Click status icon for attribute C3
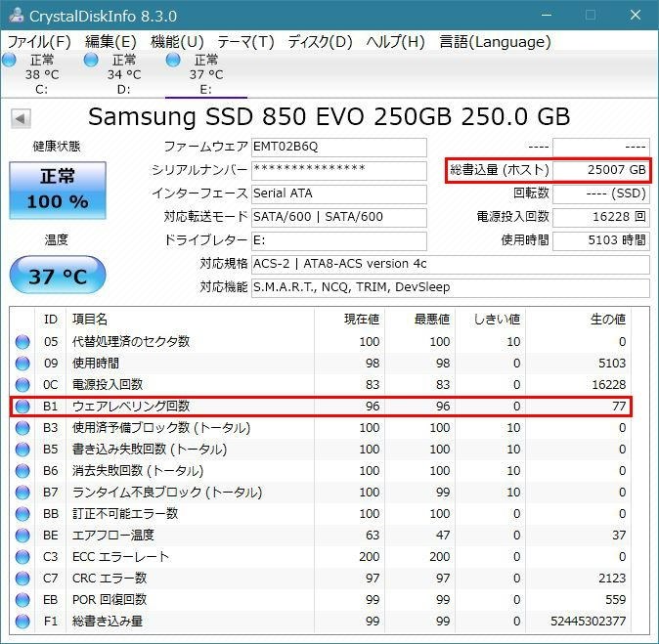This screenshot has width=659, height=644. pyautogui.click(x=22, y=557)
